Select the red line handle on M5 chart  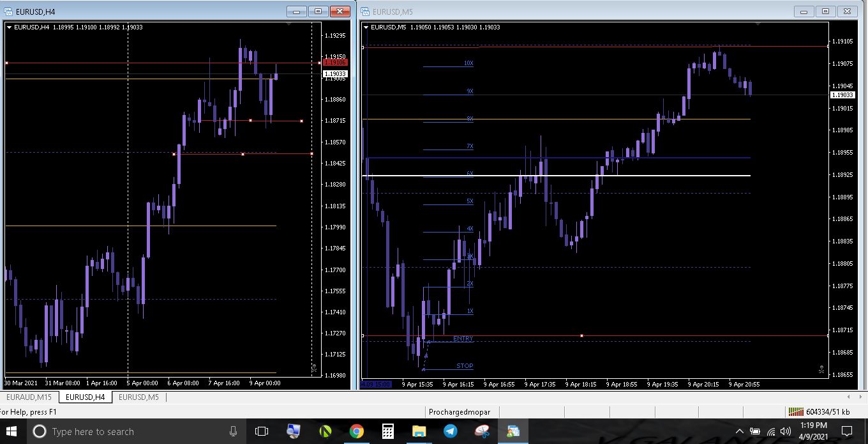pos(581,335)
